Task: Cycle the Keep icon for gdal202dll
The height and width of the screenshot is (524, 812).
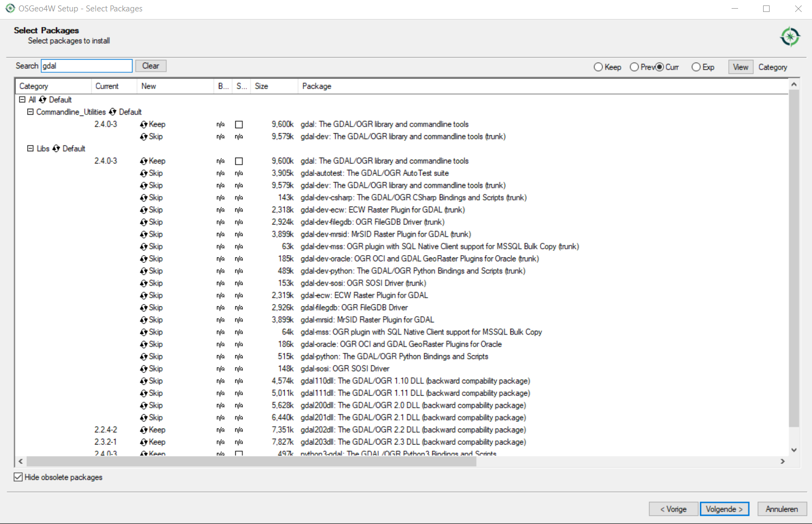Action: (x=143, y=430)
